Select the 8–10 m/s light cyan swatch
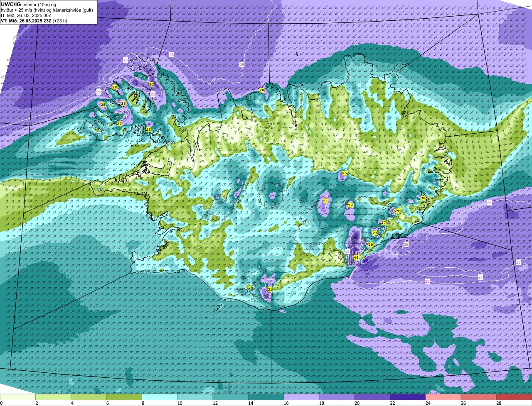This screenshot has height=406, width=532. pos(160,397)
